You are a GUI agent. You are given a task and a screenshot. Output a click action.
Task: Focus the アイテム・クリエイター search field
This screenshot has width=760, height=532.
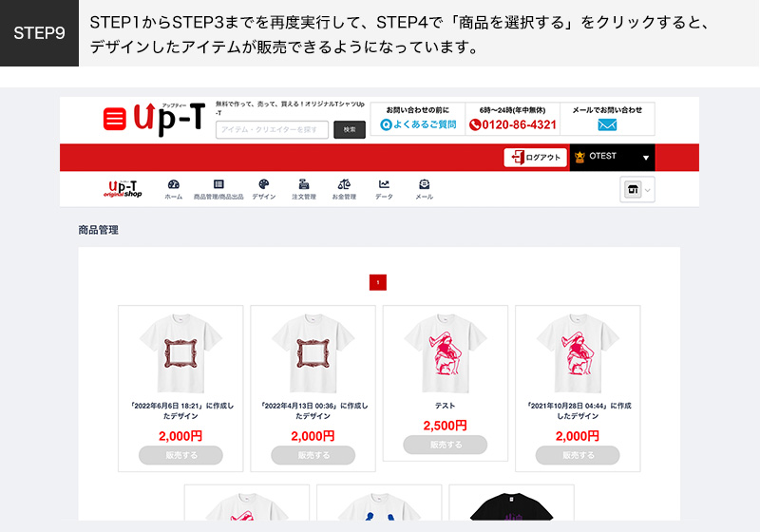[x=272, y=129]
